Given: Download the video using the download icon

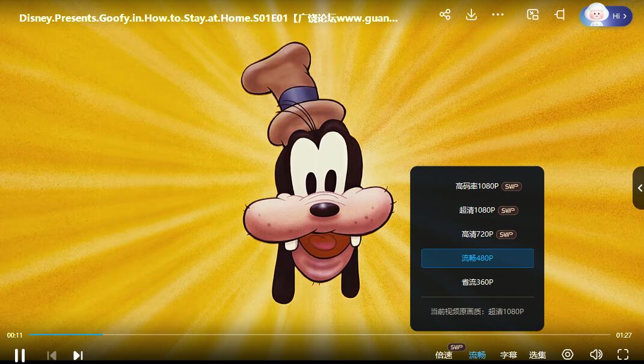Looking at the screenshot, I should (x=471, y=15).
